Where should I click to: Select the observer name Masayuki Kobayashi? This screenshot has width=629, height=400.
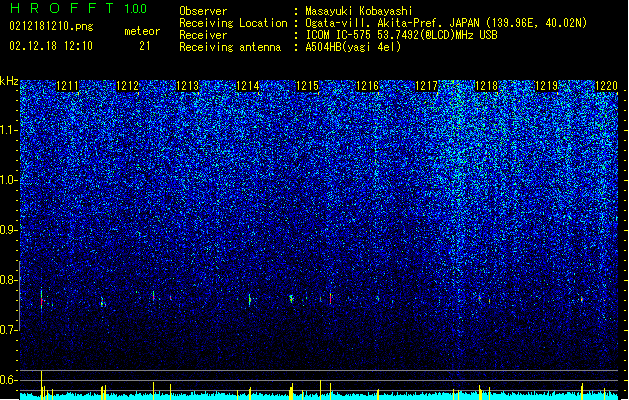tap(359, 11)
